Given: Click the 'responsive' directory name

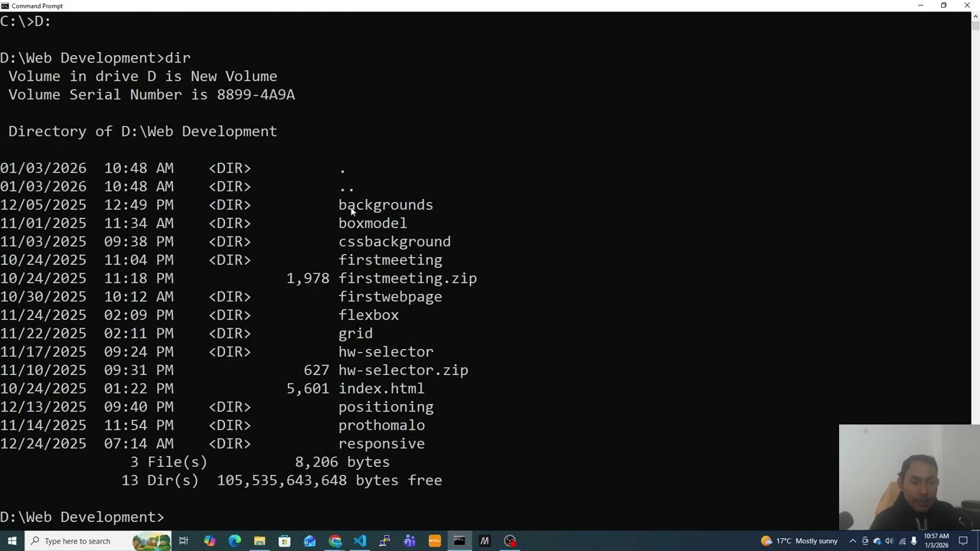Looking at the screenshot, I should (381, 444).
